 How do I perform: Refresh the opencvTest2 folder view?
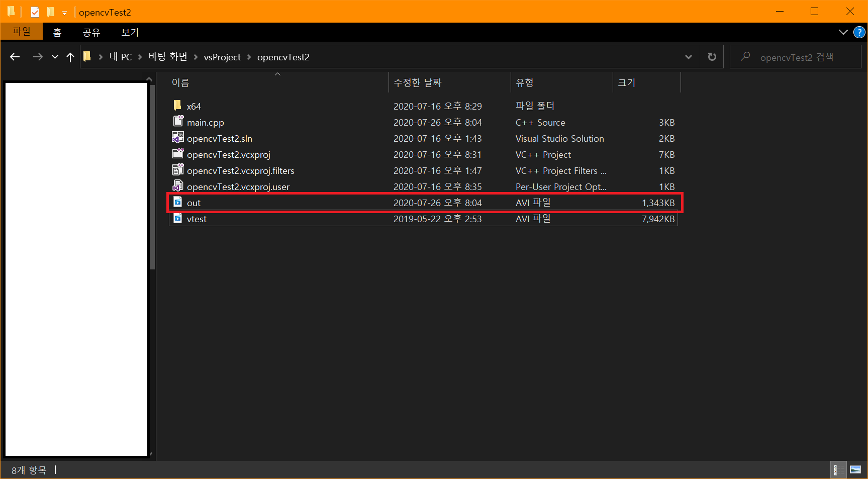pos(712,57)
